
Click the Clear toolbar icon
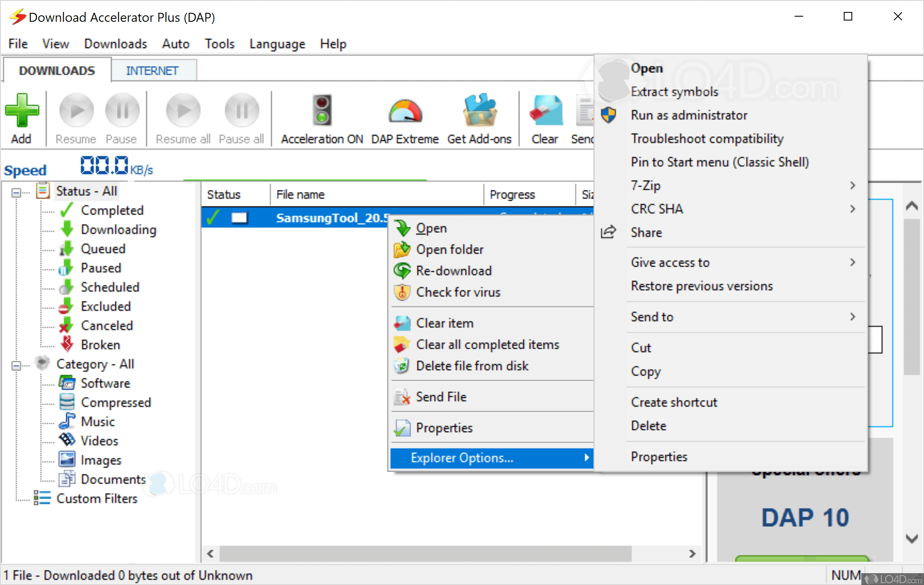[545, 111]
